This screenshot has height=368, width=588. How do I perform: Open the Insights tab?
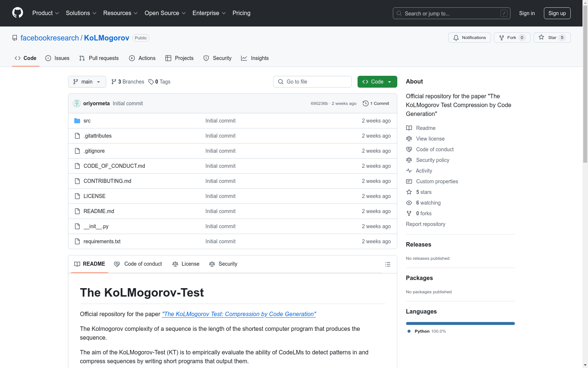click(255, 58)
